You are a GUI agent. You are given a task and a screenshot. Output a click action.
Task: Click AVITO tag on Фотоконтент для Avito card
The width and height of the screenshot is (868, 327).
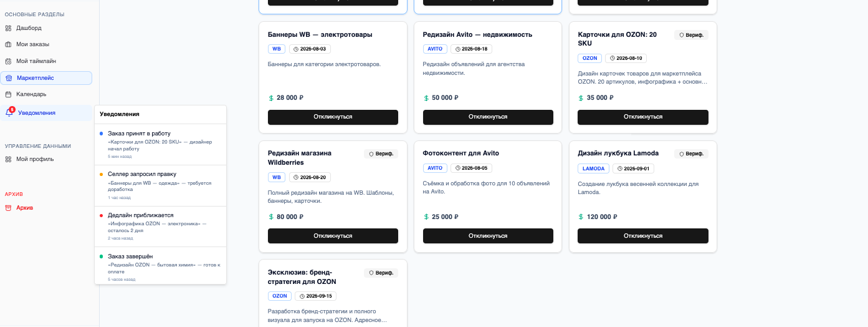point(435,168)
